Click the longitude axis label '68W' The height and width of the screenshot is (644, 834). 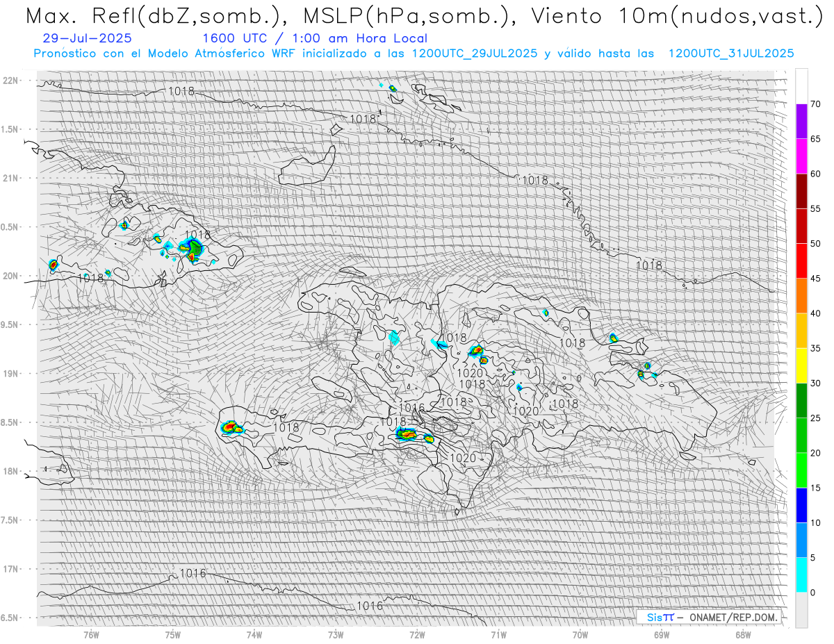pyautogui.click(x=743, y=634)
